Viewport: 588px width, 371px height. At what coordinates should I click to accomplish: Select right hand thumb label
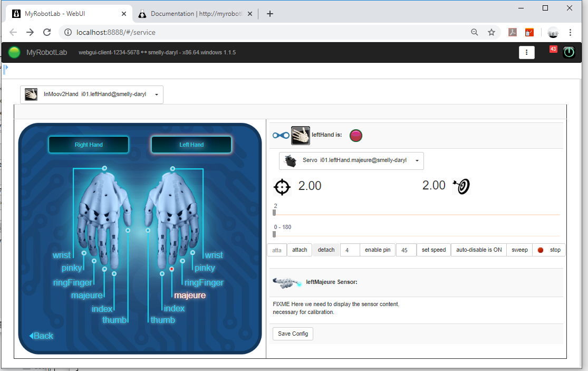click(x=115, y=320)
